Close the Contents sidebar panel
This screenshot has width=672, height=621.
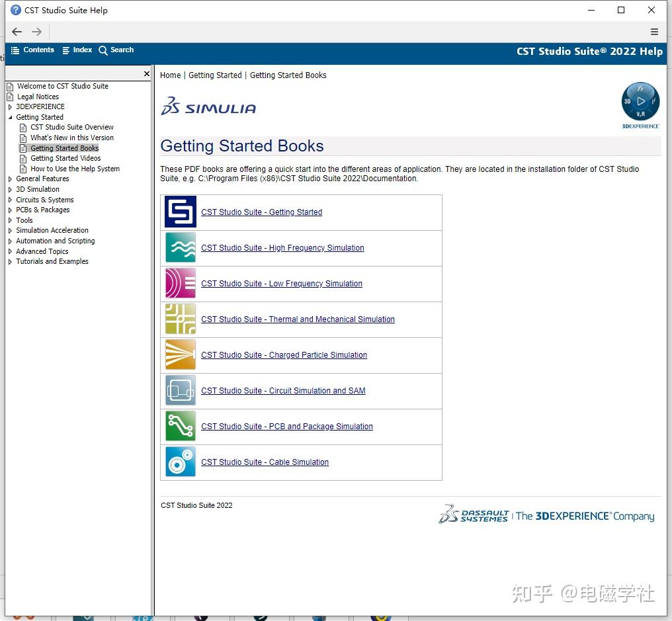[146, 73]
